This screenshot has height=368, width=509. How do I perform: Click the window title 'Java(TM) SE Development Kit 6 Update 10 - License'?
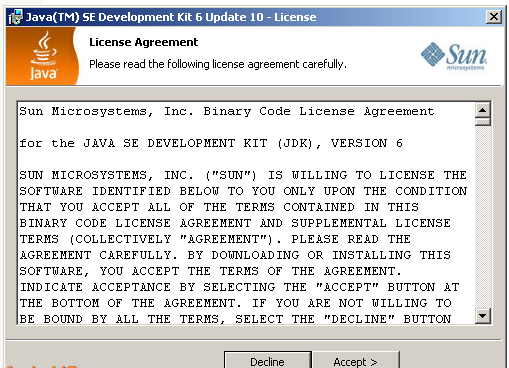click(171, 17)
